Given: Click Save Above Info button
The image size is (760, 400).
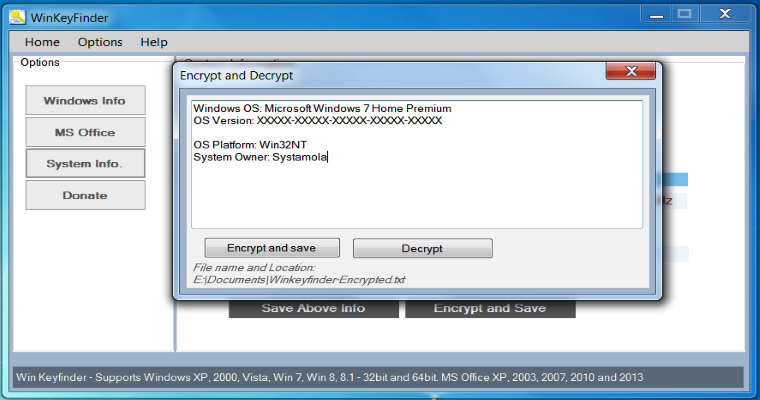Looking at the screenshot, I should point(314,308).
